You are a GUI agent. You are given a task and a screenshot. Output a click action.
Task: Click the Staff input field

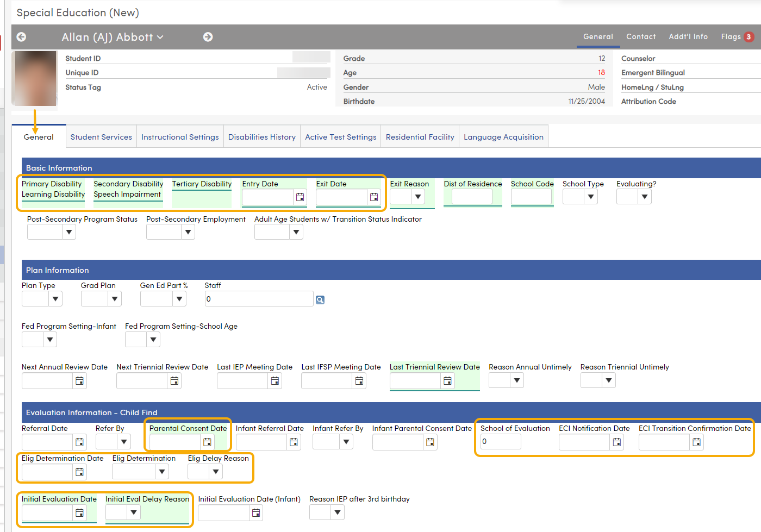tap(255, 298)
